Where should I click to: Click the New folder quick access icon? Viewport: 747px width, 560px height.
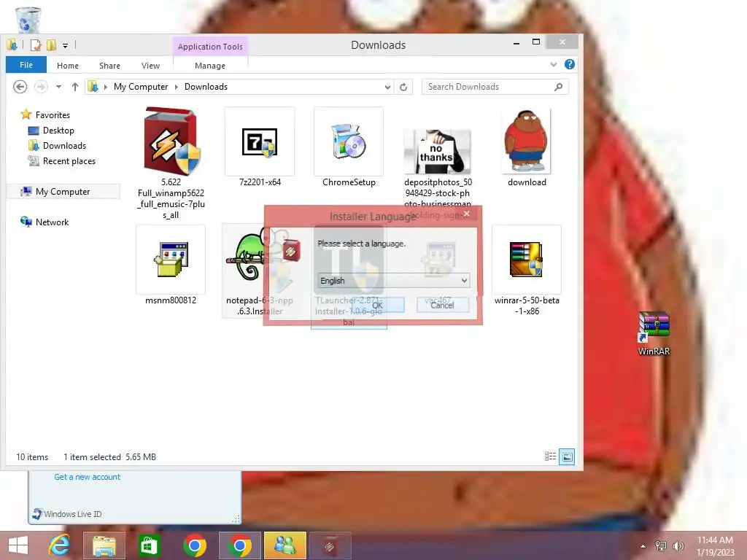[x=51, y=45]
